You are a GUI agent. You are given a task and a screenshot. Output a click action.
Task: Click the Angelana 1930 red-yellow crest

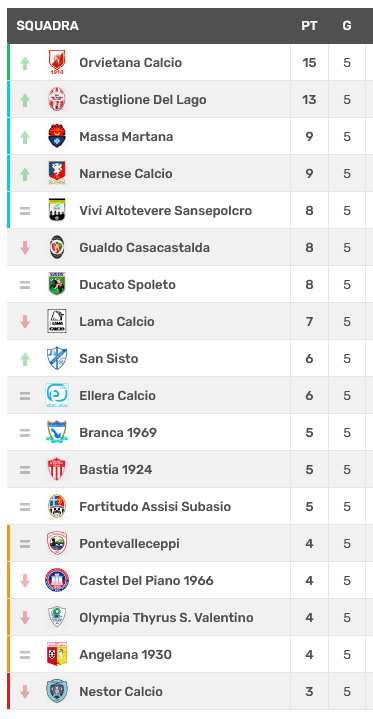pos(57,654)
